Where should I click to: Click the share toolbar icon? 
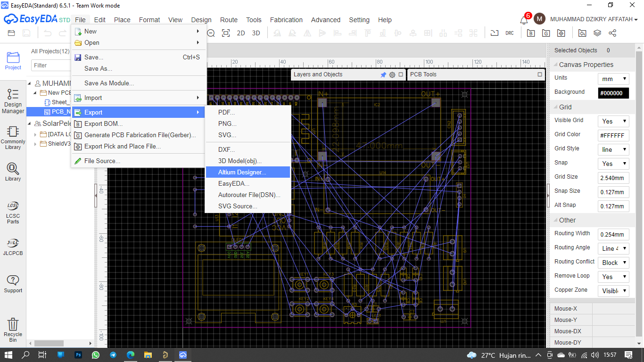(x=612, y=33)
